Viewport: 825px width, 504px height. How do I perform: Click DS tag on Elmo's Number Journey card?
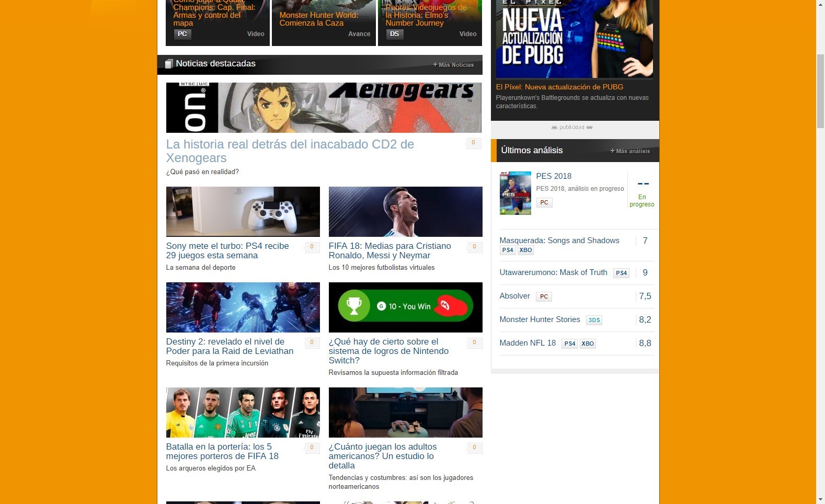click(x=395, y=34)
